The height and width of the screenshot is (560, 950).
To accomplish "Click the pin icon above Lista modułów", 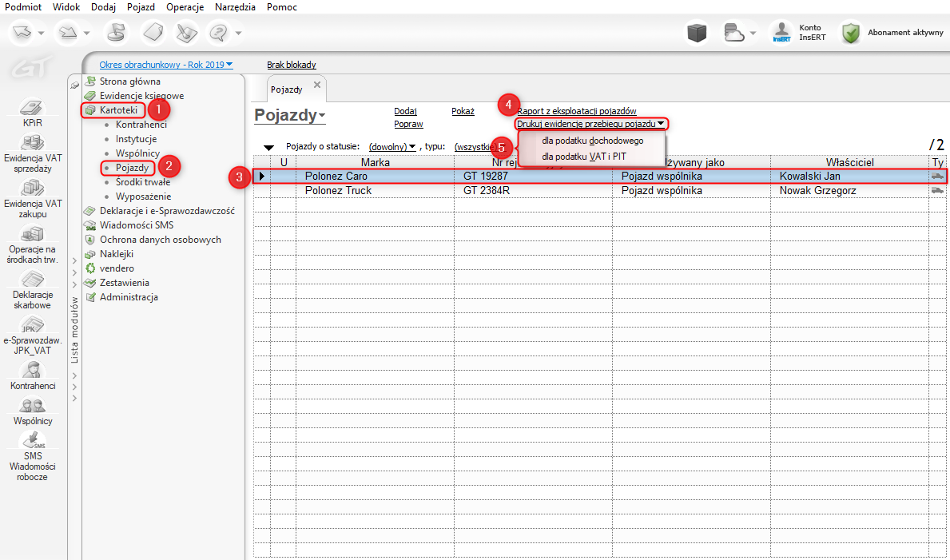I will (x=74, y=85).
